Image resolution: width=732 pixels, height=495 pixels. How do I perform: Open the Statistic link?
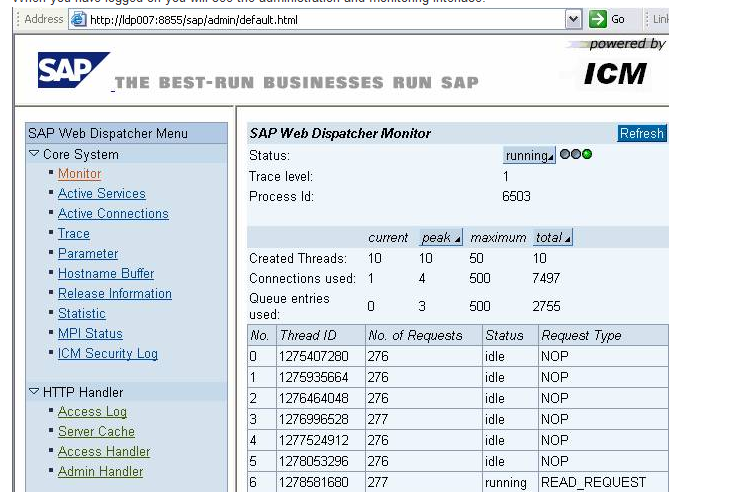[82, 314]
